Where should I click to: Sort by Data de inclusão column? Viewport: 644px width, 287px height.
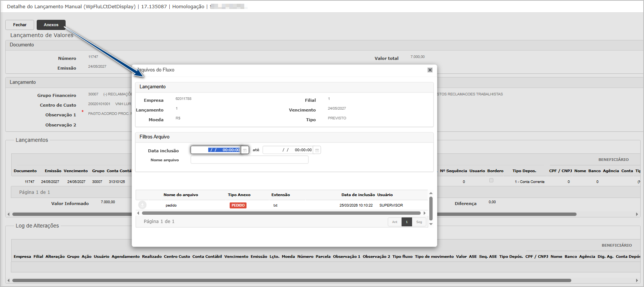tap(358, 195)
